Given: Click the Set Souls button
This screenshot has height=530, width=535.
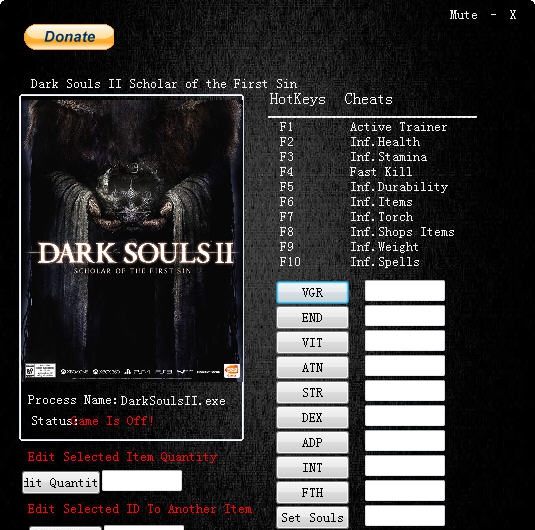Looking at the screenshot, I should pos(312,517).
